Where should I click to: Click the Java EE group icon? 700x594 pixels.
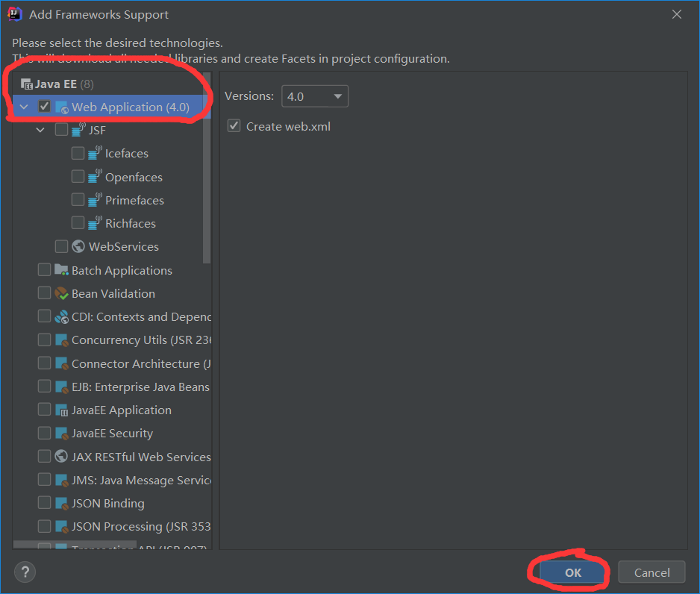point(26,84)
